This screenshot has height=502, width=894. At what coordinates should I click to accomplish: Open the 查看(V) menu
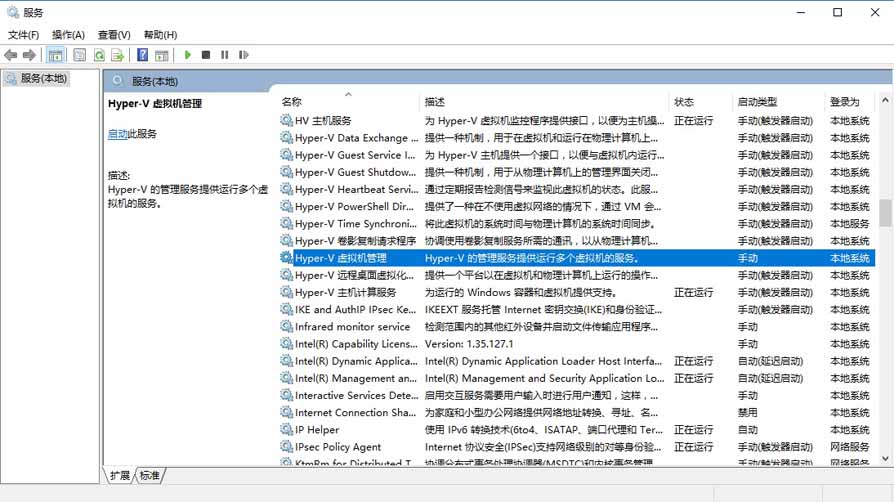point(114,34)
